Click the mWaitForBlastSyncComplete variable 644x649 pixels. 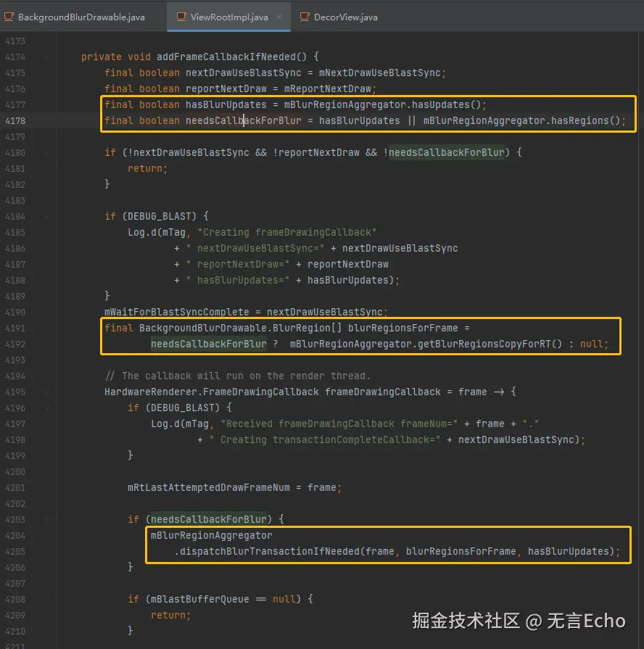coord(177,312)
